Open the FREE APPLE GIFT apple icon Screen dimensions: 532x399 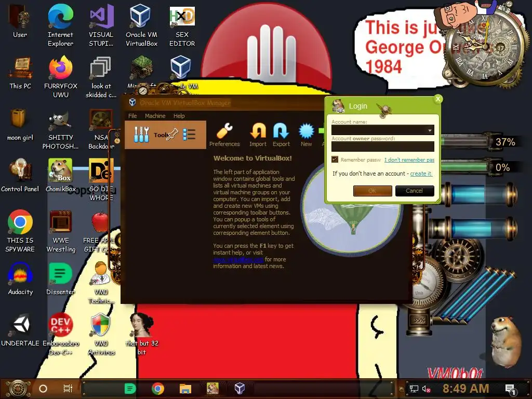click(99, 231)
